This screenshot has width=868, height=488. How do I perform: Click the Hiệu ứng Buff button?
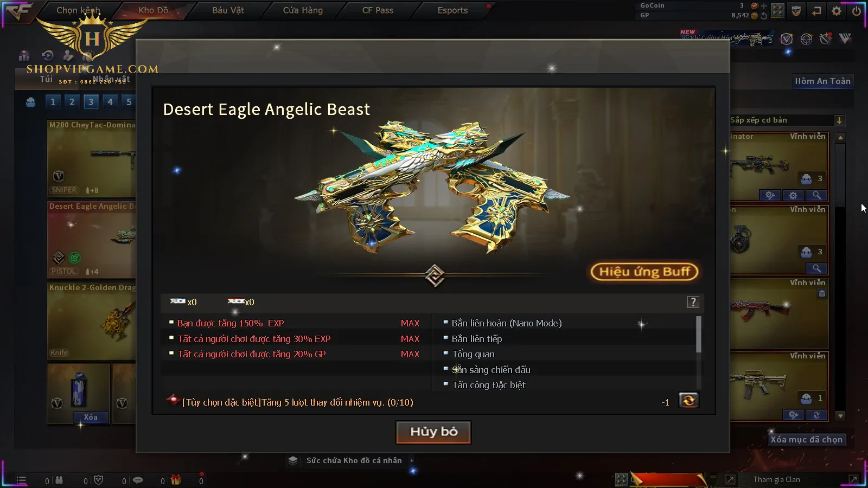pos(644,272)
